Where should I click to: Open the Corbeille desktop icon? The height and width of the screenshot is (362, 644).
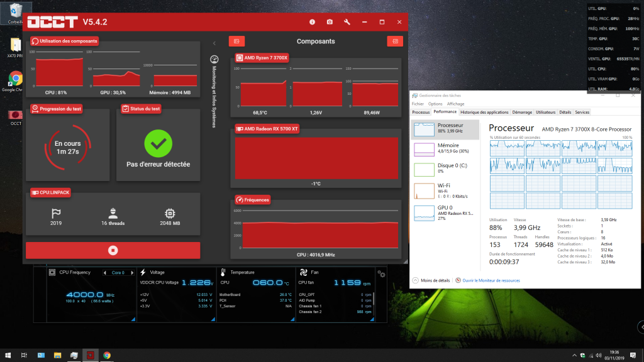click(x=15, y=13)
